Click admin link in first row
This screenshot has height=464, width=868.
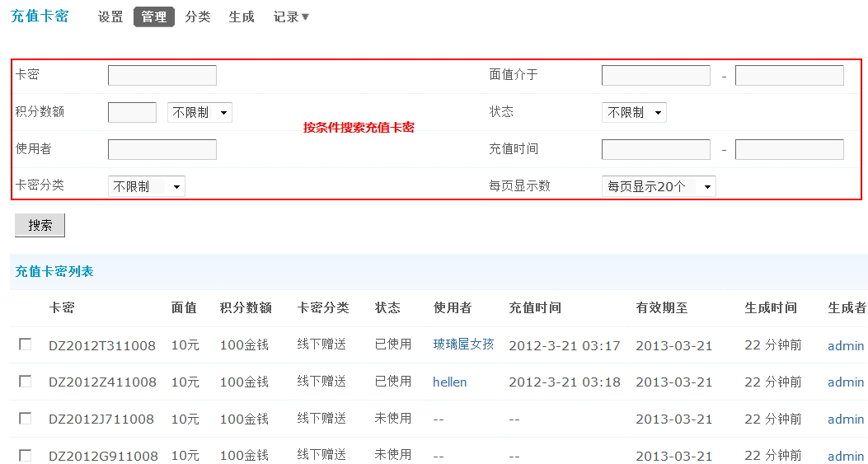(x=846, y=345)
